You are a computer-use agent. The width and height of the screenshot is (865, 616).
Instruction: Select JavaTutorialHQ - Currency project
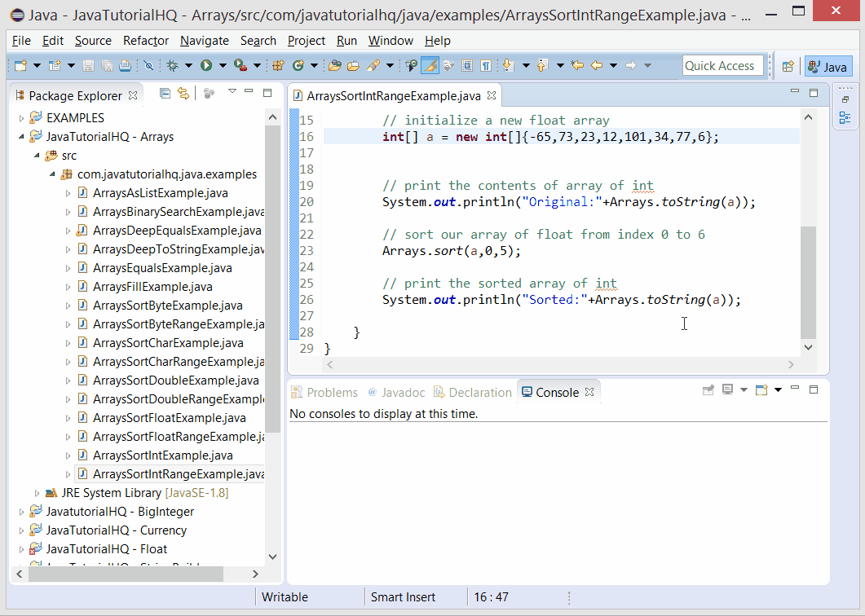[117, 530]
